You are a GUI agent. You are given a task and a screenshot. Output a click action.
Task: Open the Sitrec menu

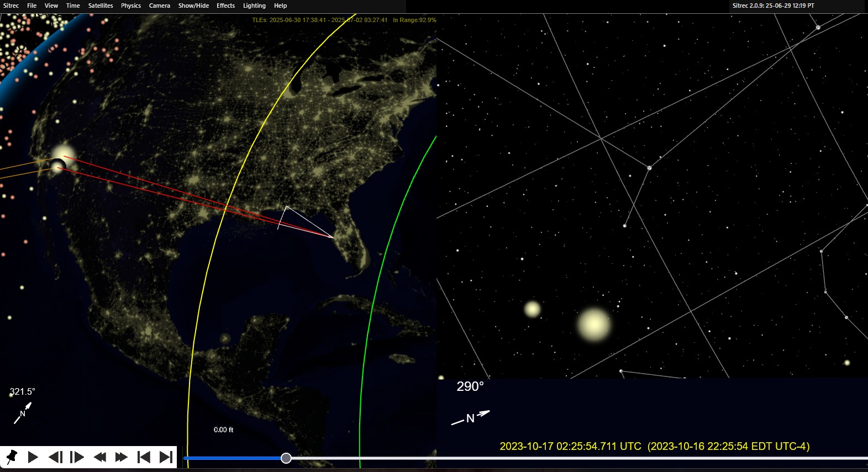[x=11, y=6]
